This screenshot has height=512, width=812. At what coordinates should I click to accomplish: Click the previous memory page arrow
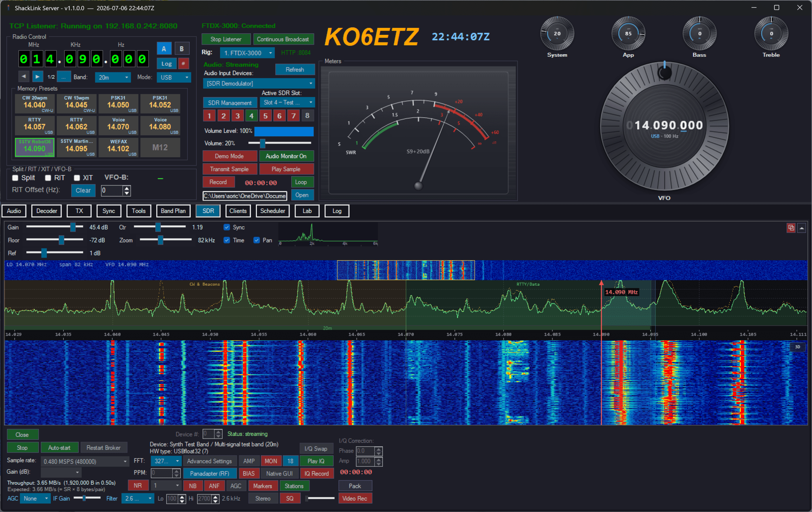click(x=23, y=77)
